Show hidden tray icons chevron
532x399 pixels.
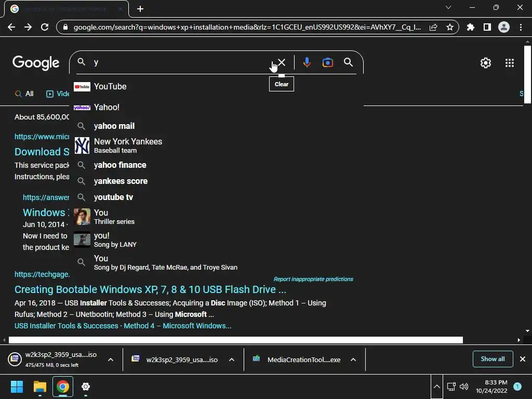[437, 387]
